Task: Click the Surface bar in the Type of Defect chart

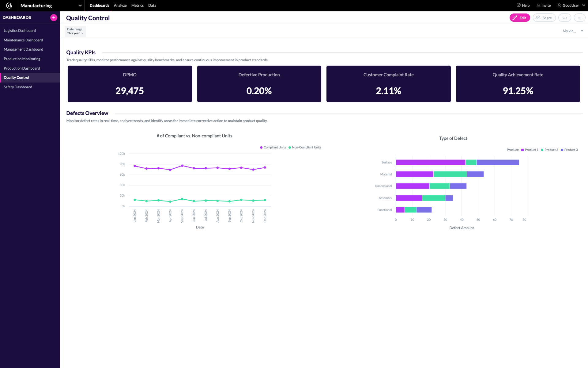Action: click(x=429, y=162)
